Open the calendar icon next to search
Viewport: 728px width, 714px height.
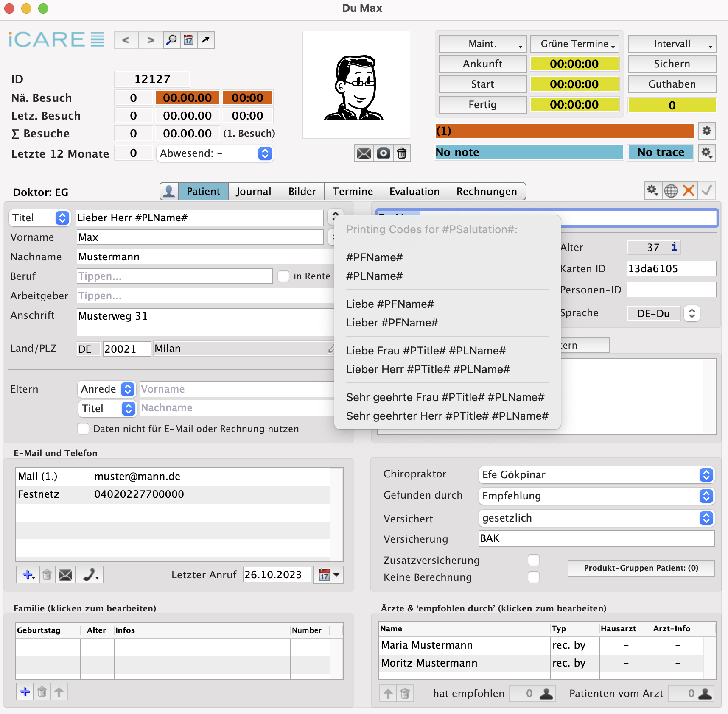(189, 40)
